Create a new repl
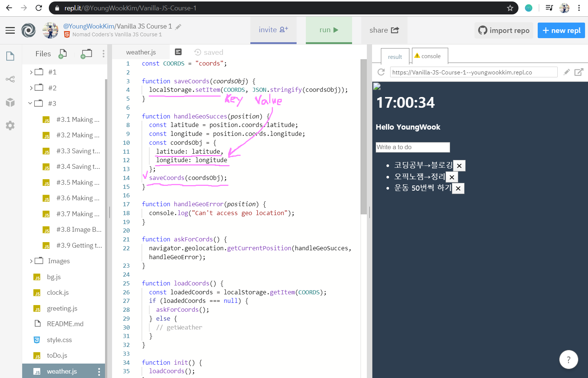The image size is (588, 378). (x=561, y=30)
